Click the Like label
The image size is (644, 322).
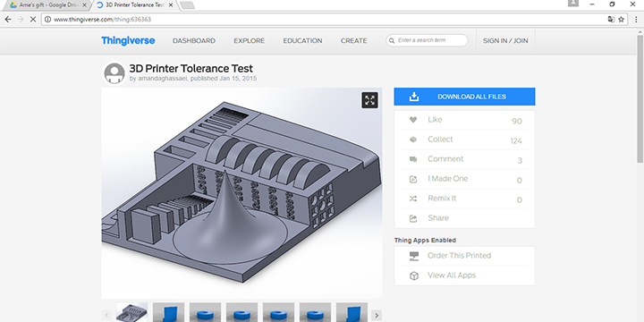435,120
